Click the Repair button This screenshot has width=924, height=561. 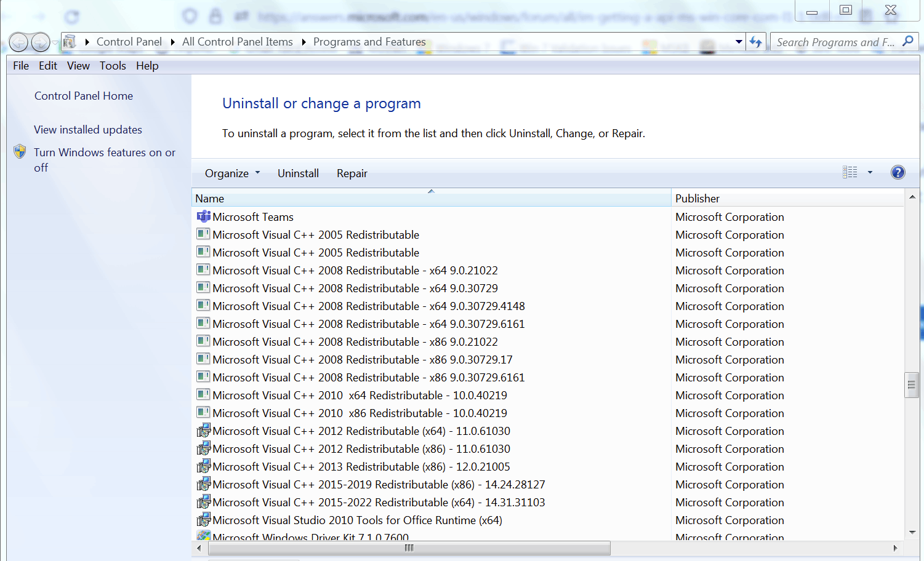click(x=352, y=173)
